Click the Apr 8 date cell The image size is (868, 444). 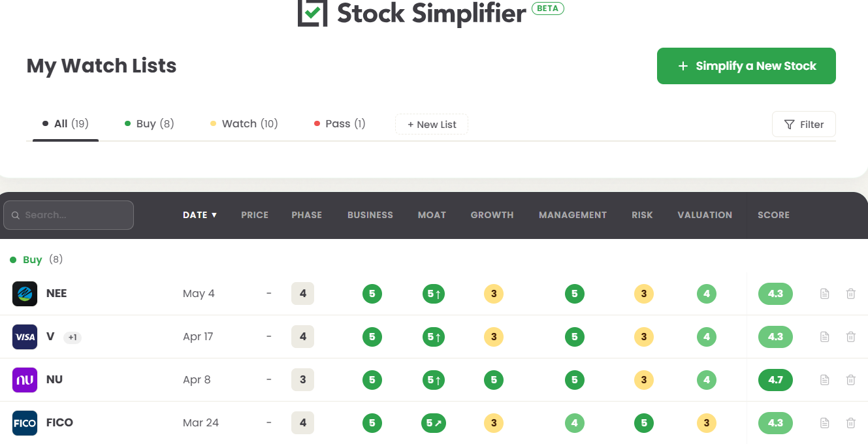click(x=197, y=380)
